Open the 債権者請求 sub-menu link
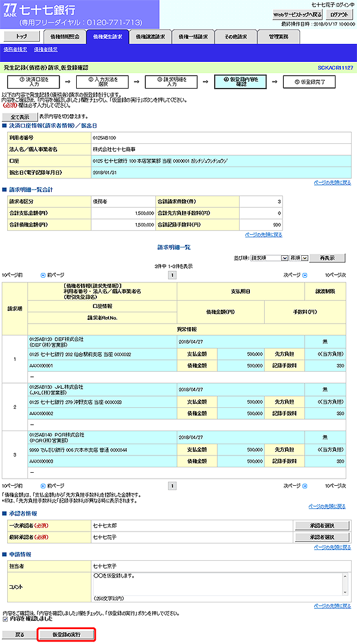This screenshot has height=644, width=357. pyautogui.click(x=46, y=49)
